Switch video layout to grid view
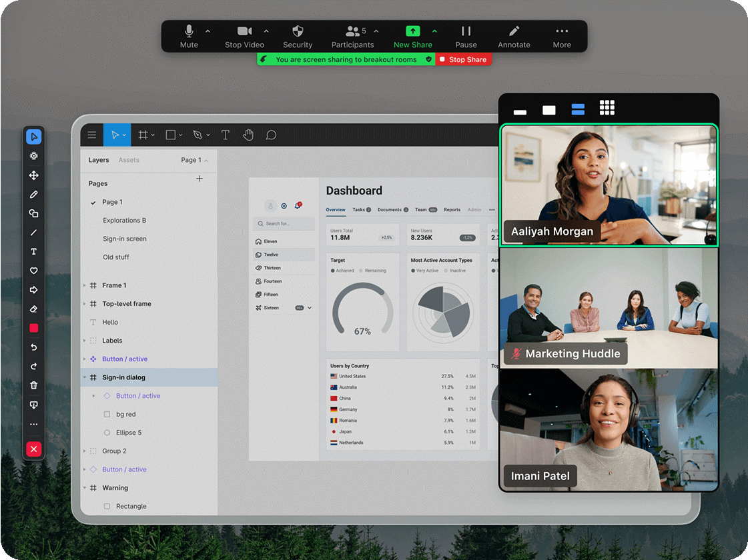The height and width of the screenshot is (560, 748). [607, 107]
